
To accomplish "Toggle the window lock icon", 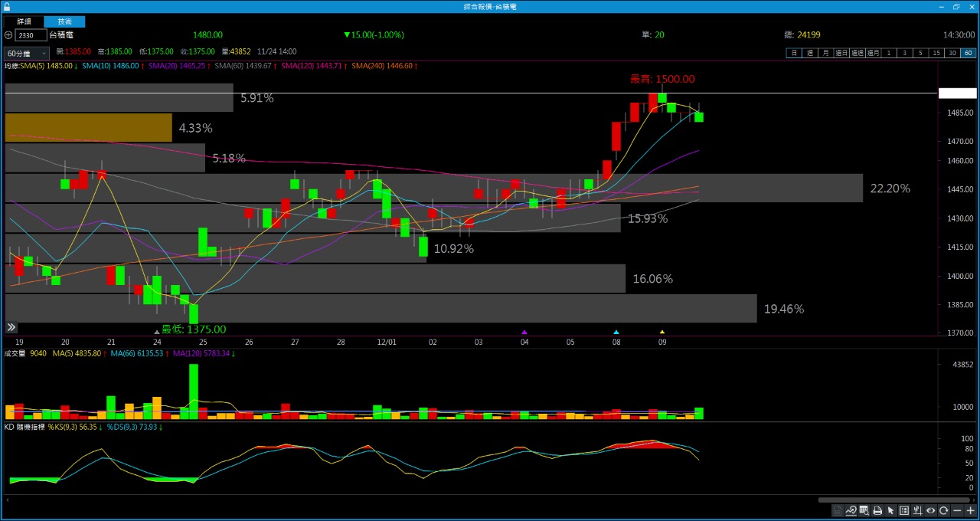I will [7, 6].
